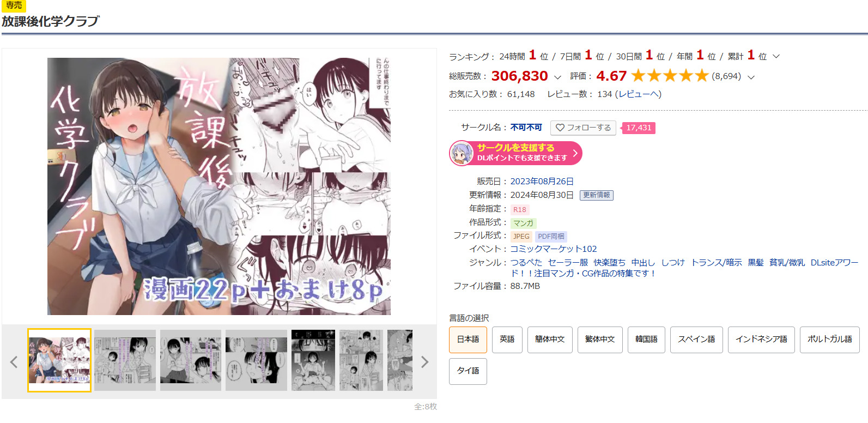Expand the ranking details chevron
The width and height of the screenshot is (868, 423).
(776, 56)
